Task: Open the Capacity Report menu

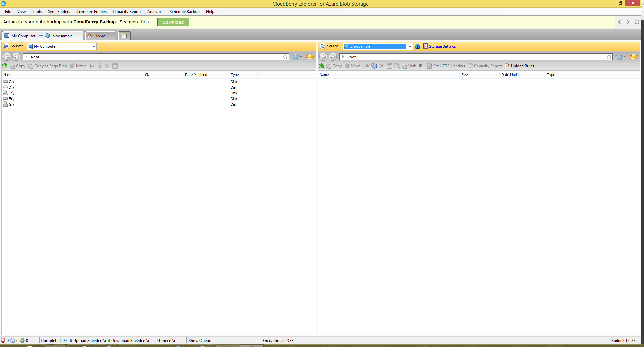Action: point(127,12)
